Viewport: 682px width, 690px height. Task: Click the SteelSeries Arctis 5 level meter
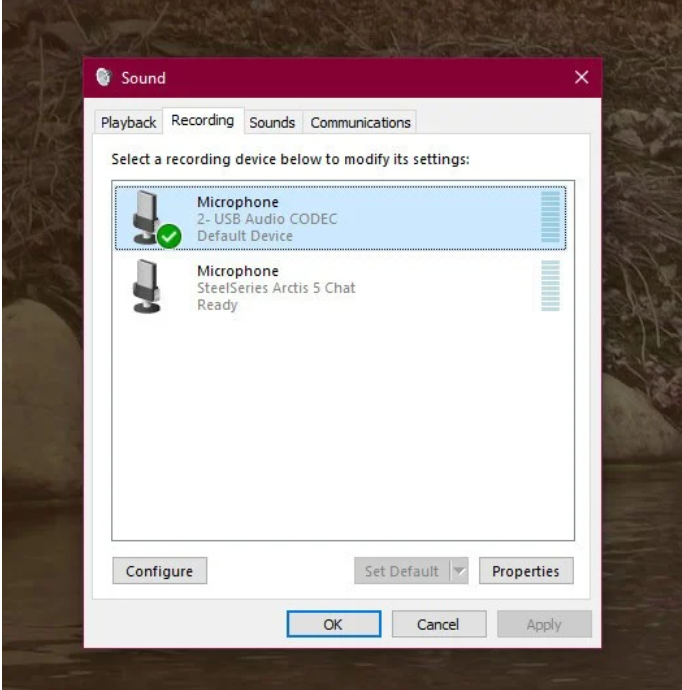coord(550,286)
